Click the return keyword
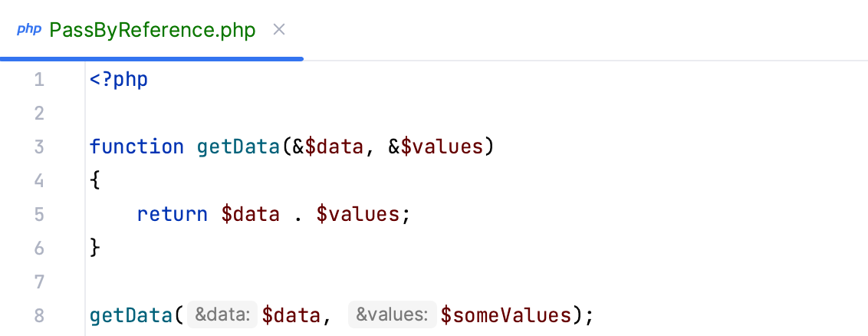This screenshot has width=868, height=336. tap(173, 213)
